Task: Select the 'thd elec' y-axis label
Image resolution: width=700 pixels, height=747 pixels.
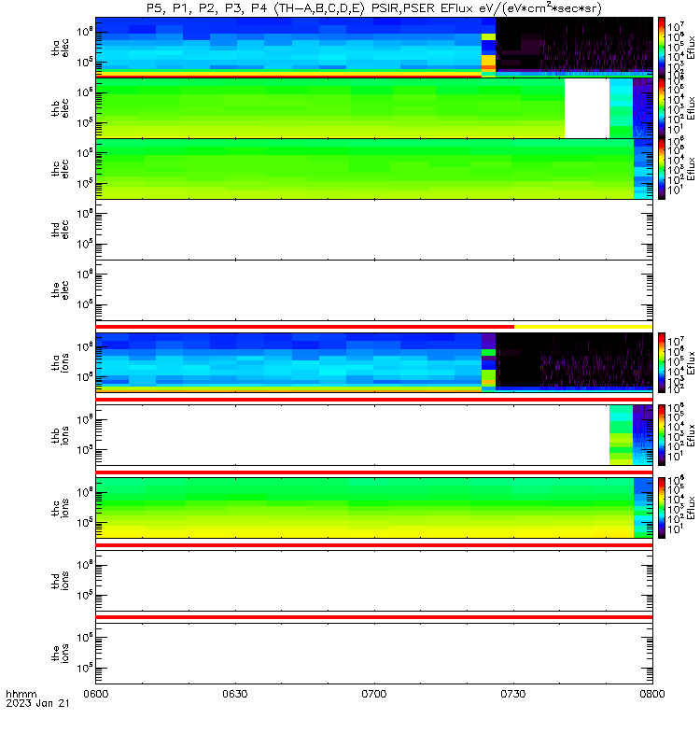Action: point(61,230)
